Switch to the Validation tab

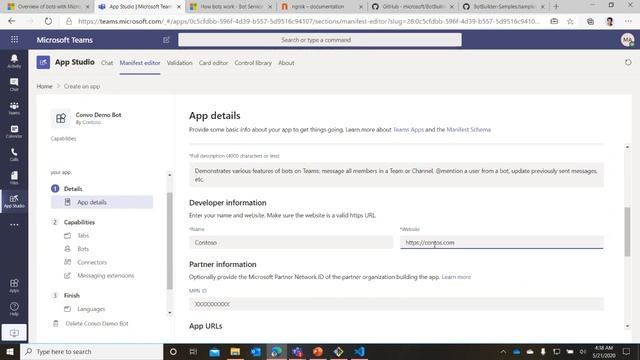(x=179, y=63)
